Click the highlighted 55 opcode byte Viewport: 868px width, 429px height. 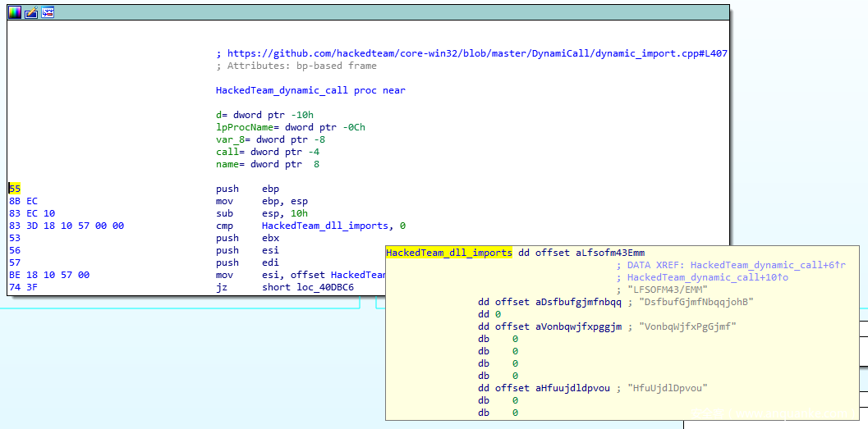15,189
